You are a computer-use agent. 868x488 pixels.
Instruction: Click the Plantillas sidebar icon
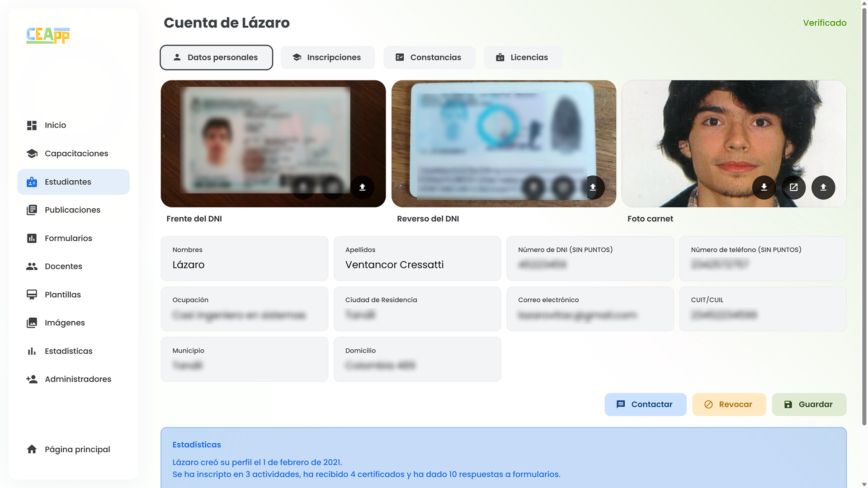[x=32, y=295]
